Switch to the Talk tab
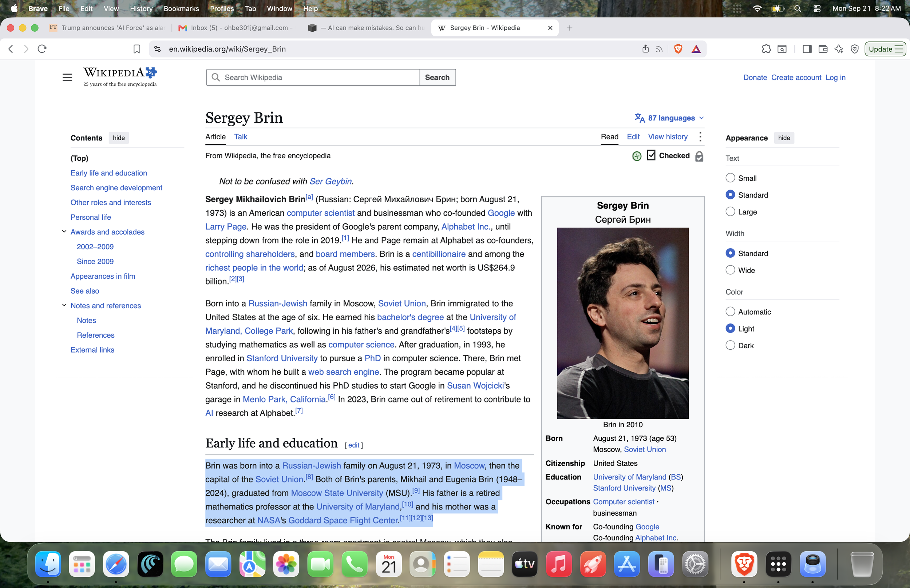This screenshot has height=588, width=910. (x=241, y=137)
